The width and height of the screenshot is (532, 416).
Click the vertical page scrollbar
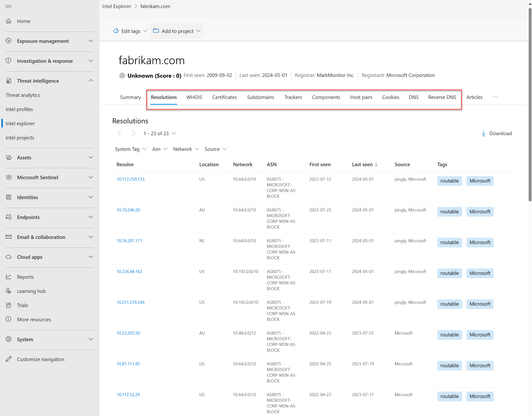tap(530, 105)
